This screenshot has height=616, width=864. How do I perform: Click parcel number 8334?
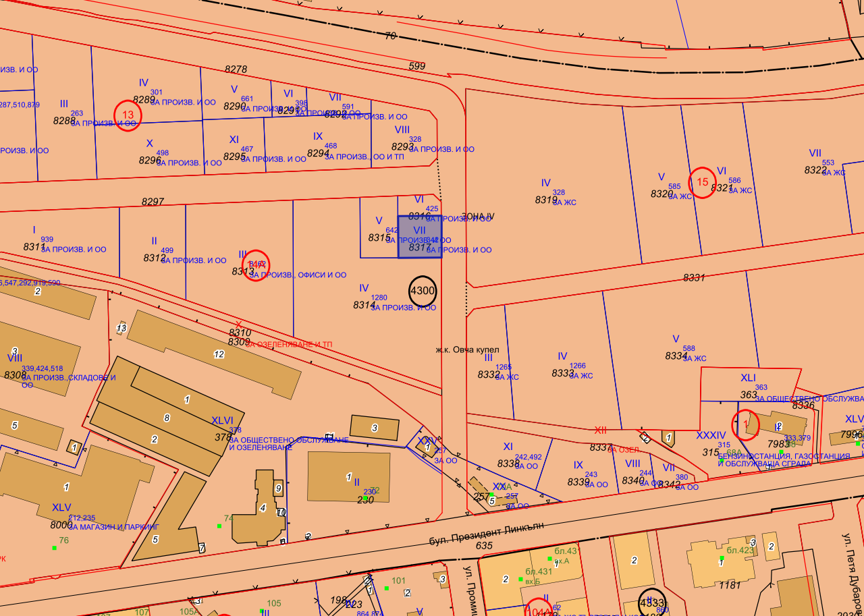676,356
